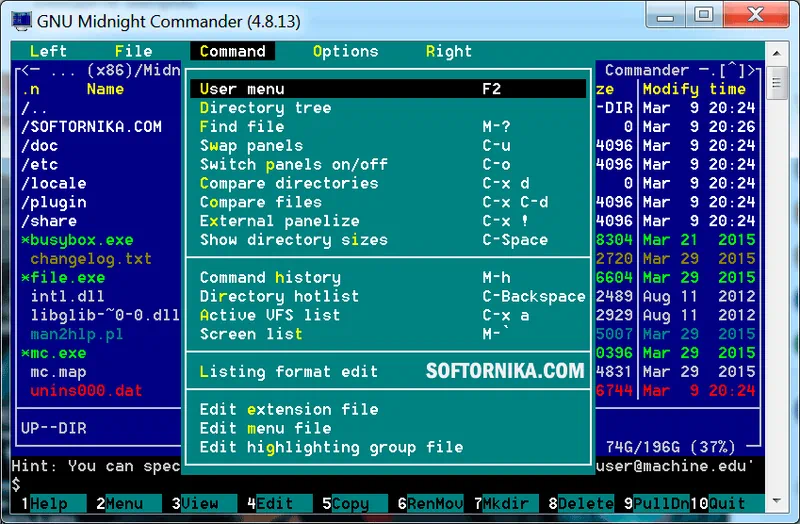
Task: Select busybox.exe in left panel
Action: point(82,240)
